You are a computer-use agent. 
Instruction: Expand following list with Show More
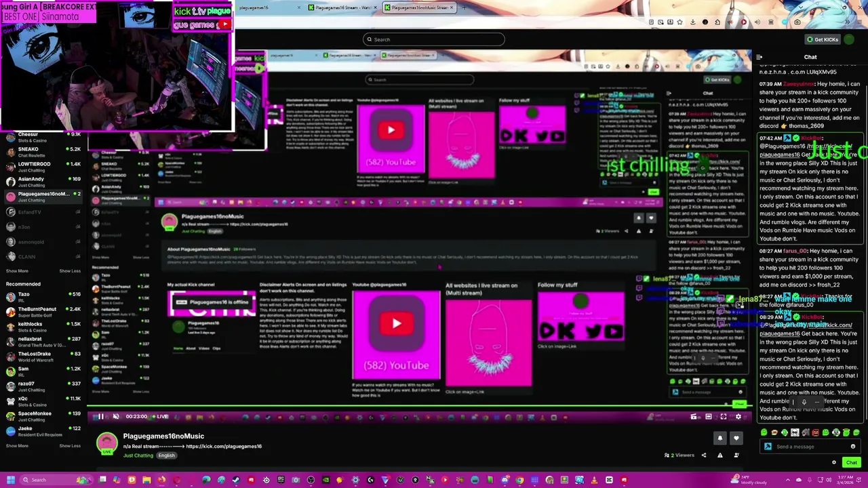(x=17, y=271)
